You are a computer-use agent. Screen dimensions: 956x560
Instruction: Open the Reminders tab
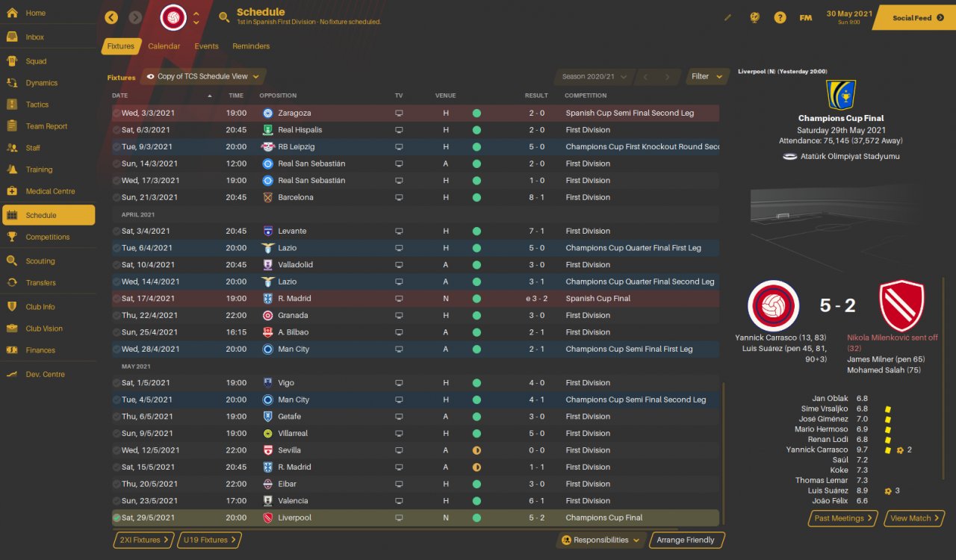pos(251,46)
